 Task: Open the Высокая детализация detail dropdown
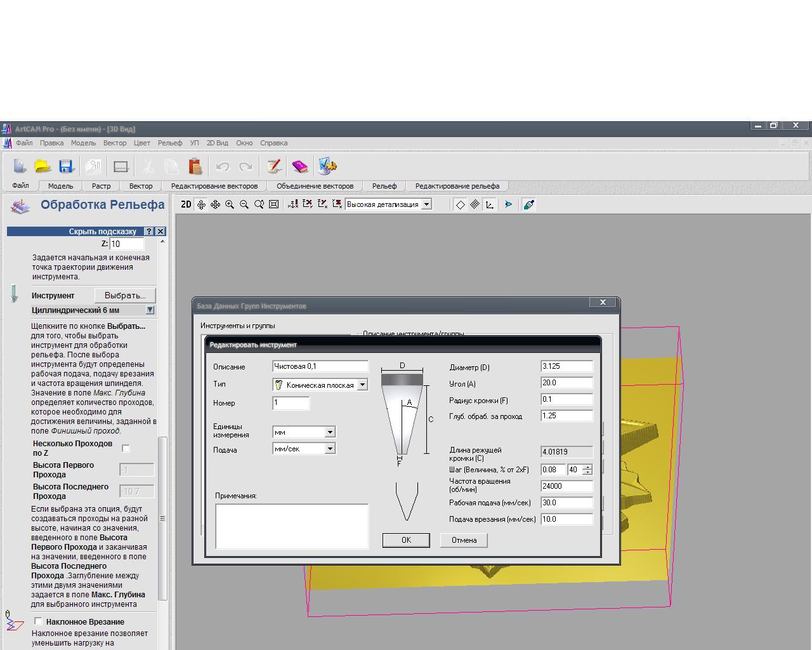(427, 204)
